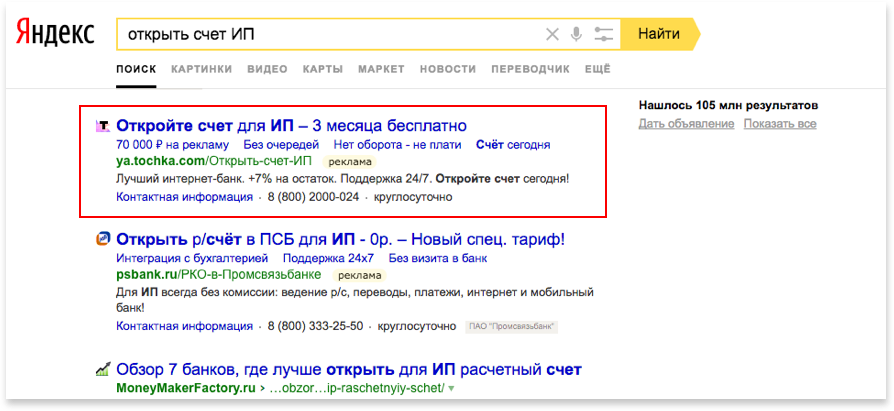Screen dimensions: 894x411
Task: Click реклама label on the Tochka ad
Action: pos(350,162)
